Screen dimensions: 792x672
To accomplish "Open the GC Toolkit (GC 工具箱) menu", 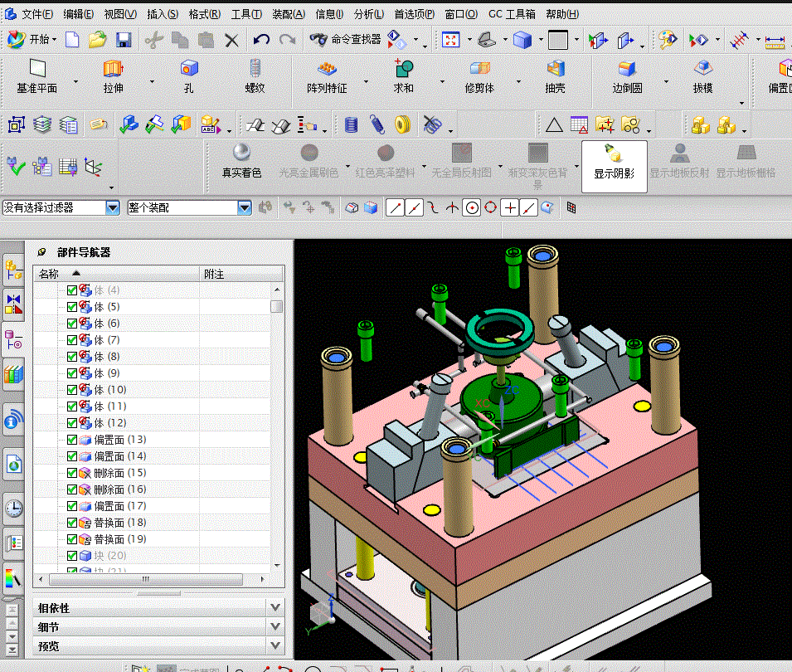I will click(512, 14).
